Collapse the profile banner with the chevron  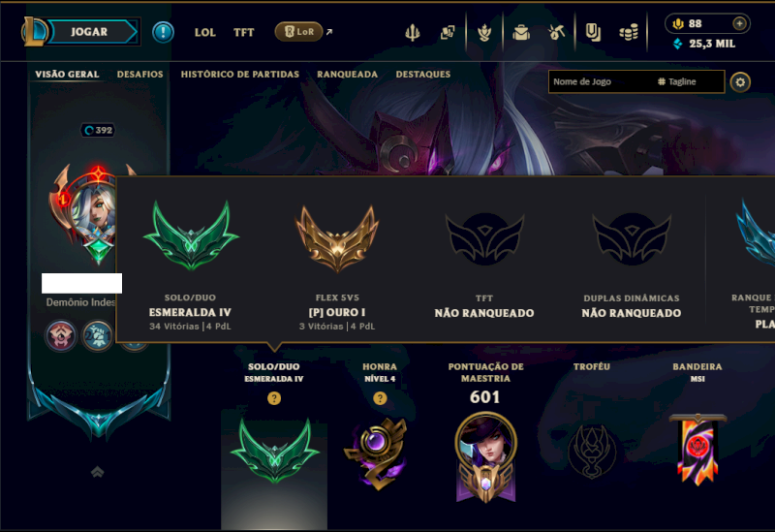click(x=98, y=472)
